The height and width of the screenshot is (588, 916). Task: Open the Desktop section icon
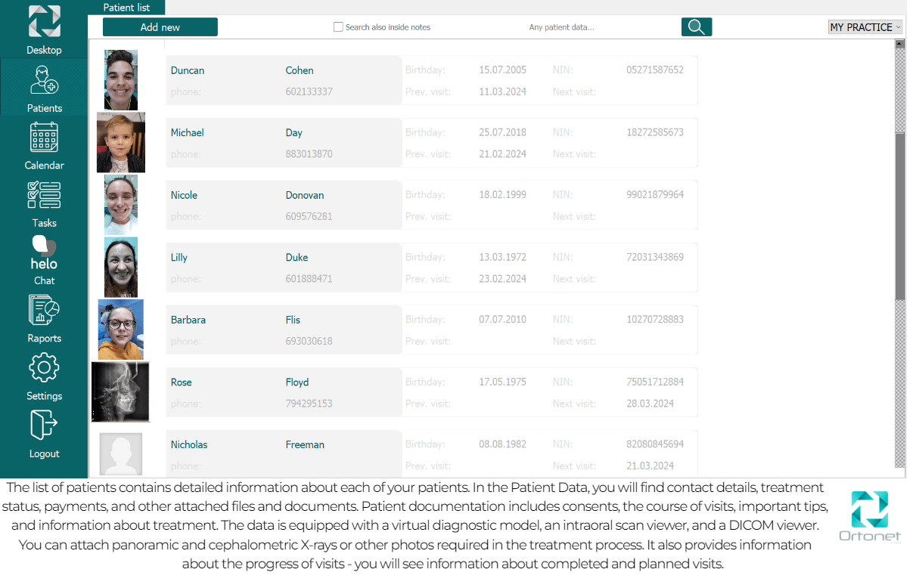(44, 23)
